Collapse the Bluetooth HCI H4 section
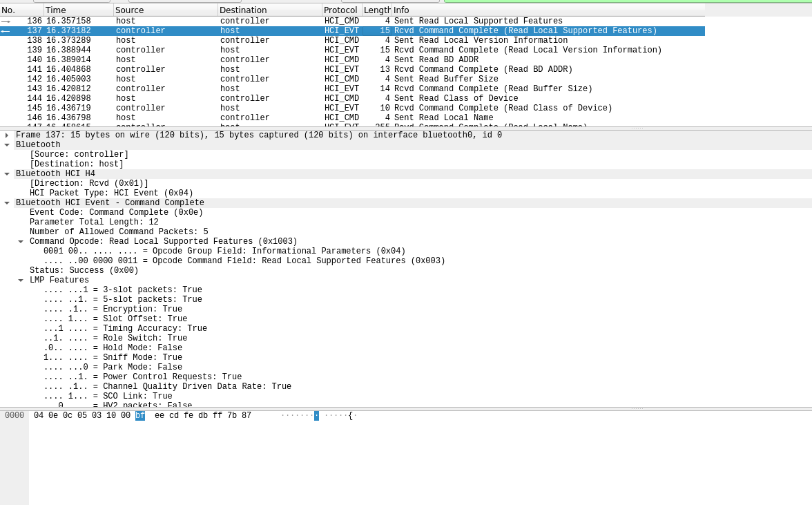Viewport: 812px width, 505px height. point(7,173)
